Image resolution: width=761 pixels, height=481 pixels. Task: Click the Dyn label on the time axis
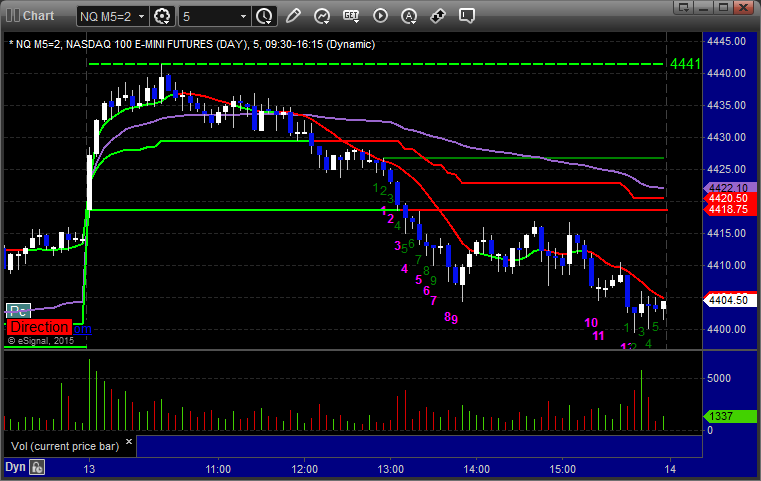click(15, 467)
